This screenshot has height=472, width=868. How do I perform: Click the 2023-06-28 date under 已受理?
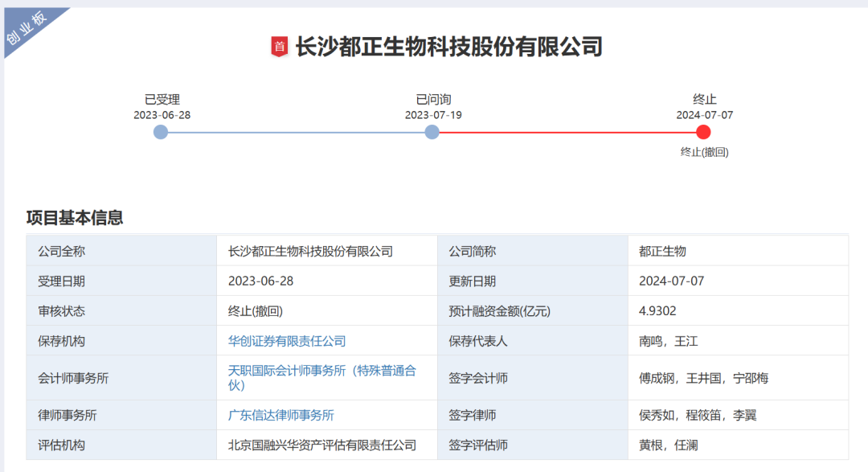tap(162, 115)
